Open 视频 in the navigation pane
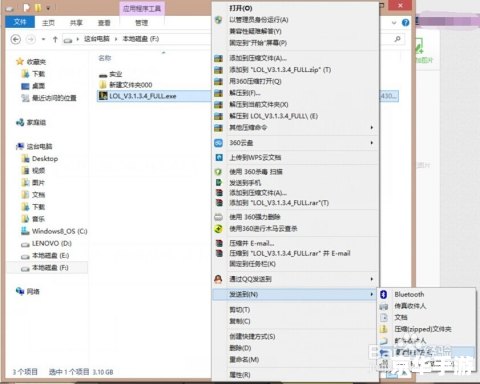Image resolution: width=480 pixels, height=384 pixels. point(38,171)
